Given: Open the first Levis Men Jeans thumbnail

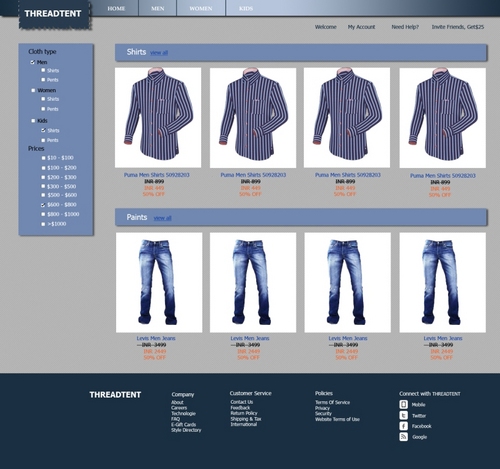Looking at the screenshot, I should pyautogui.click(x=159, y=282).
